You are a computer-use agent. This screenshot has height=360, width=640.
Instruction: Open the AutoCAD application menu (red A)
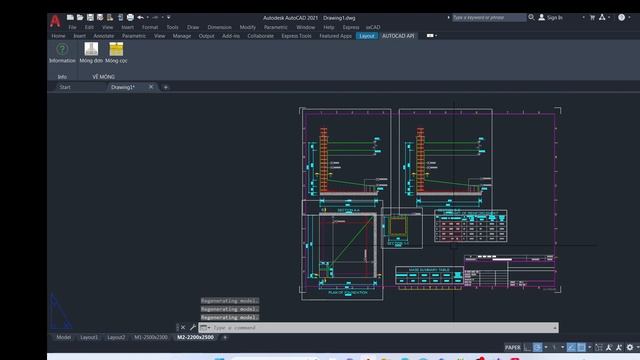[x=55, y=20]
